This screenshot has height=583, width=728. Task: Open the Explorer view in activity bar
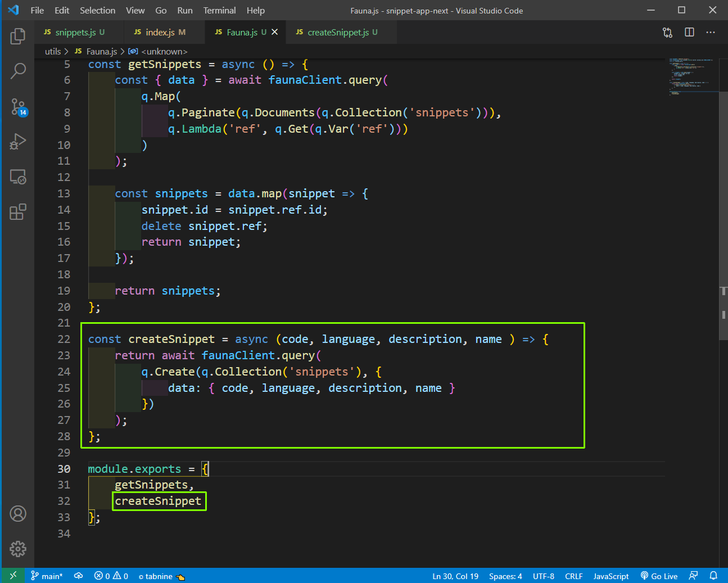click(18, 37)
